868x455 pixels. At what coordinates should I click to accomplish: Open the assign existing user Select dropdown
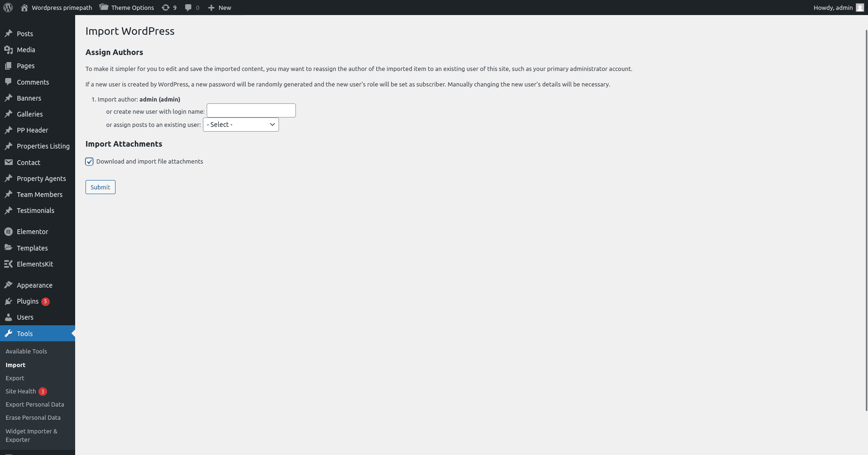coord(240,125)
